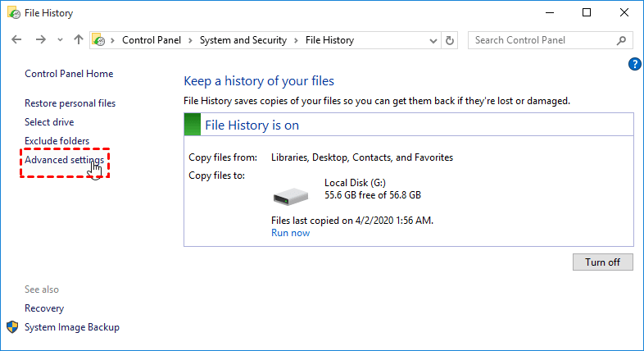Viewport: 644px width, 351px height.
Task: Click the search magnifier icon
Action: (622, 40)
